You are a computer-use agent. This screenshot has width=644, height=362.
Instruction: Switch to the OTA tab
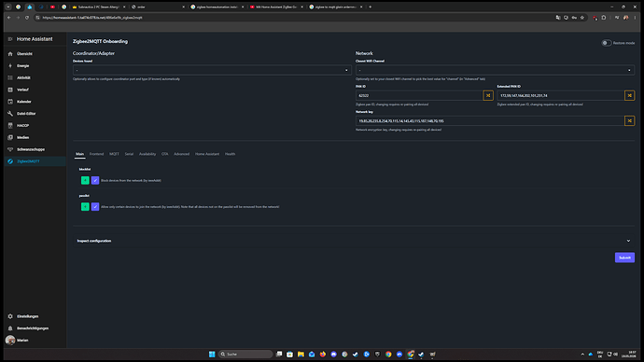click(164, 154)
